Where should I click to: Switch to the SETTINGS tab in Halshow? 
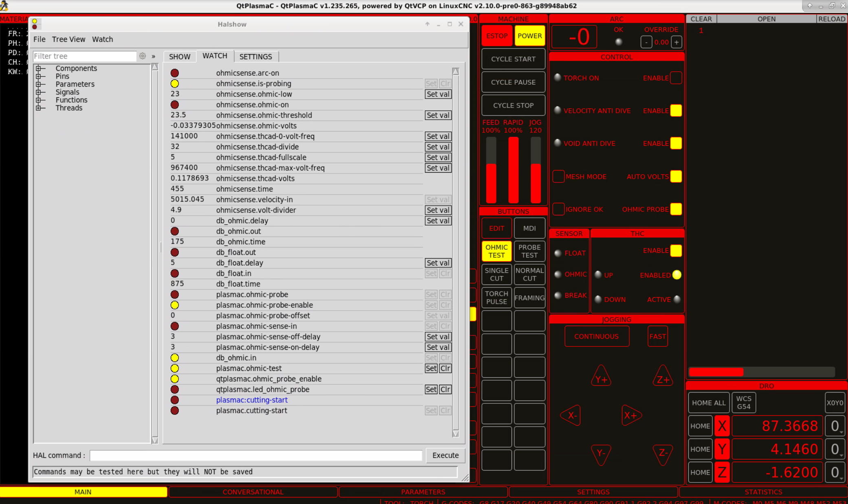(x=256, y=57)
